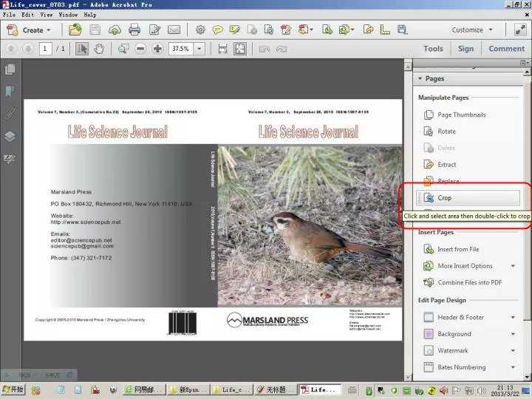This screenshot has width=532, height=399.
Task: Click the Windows Start button
Action: coord(13,389)
